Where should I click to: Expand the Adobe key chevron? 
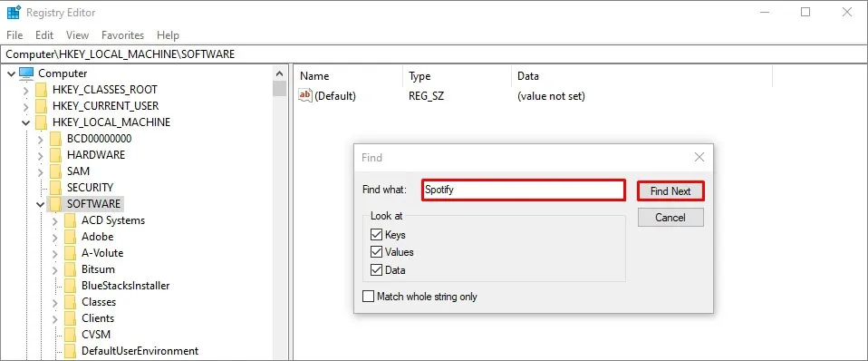point(54,238)
